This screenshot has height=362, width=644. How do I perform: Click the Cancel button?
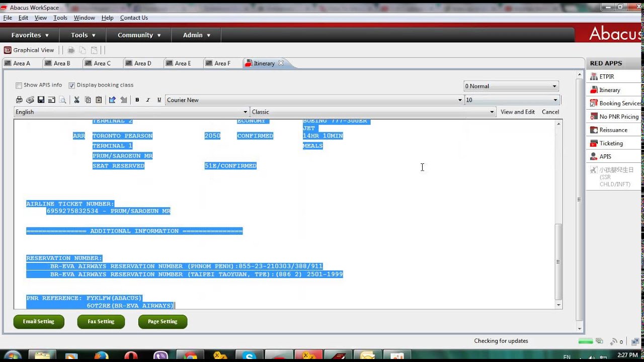(550, 112)
